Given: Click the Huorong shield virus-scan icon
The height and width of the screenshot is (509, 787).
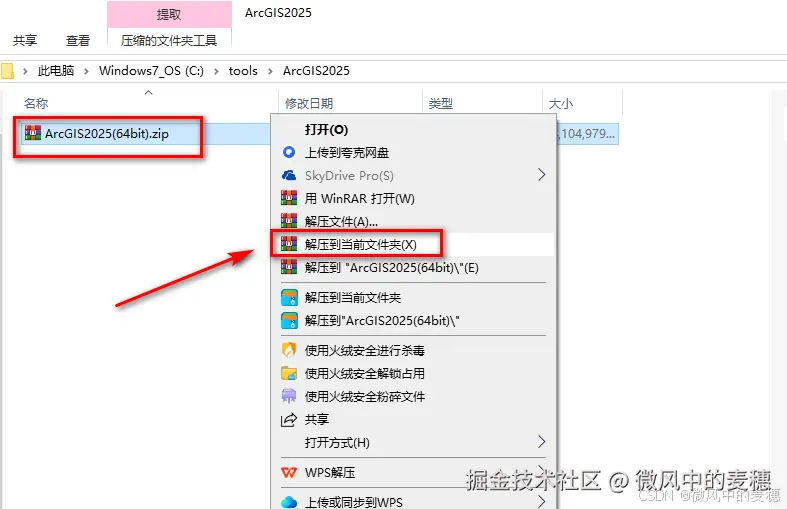Looking at the screenshot, I should [289, 350].
